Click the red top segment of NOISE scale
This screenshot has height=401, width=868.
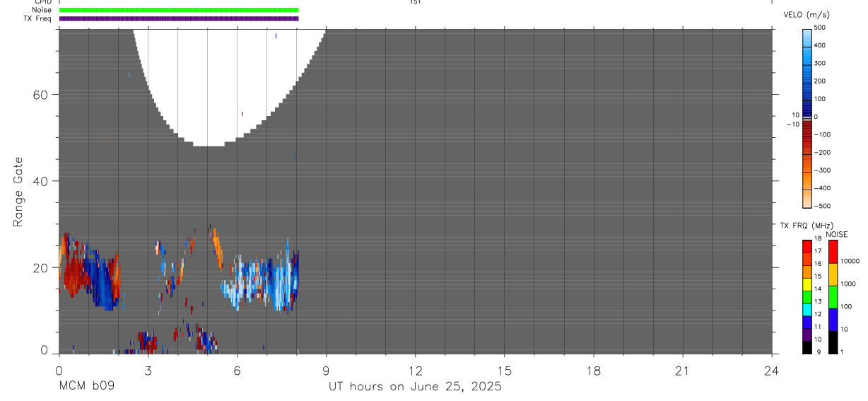[833, 251]
